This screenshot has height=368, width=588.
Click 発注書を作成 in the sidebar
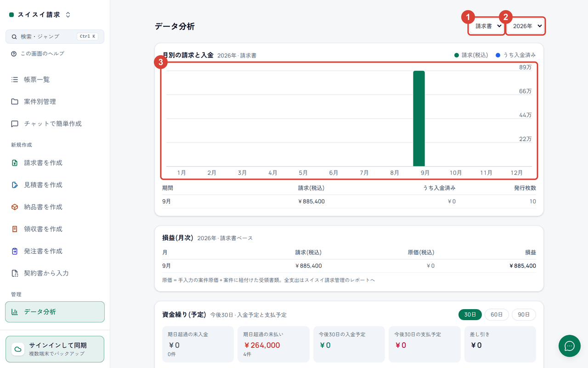click(x=55, y=251)
